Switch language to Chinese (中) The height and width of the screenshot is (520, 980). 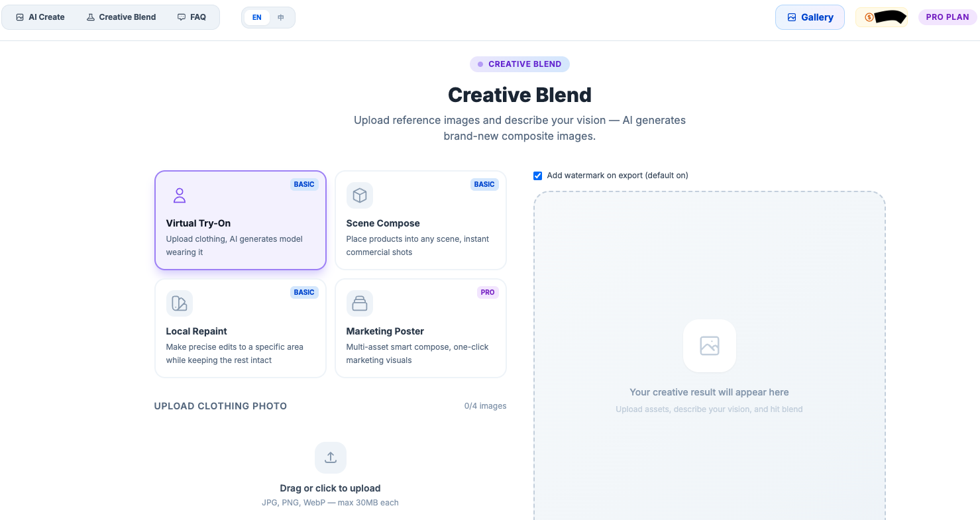[281, 18]
